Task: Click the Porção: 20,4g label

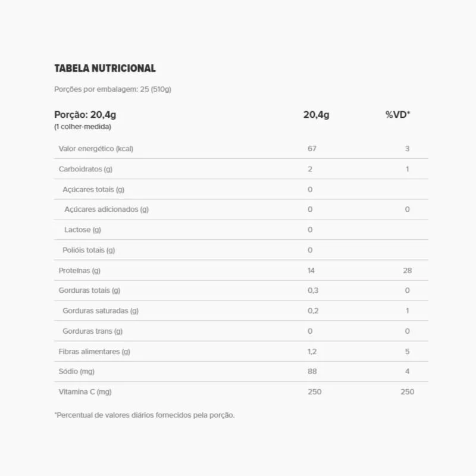Action: click(x=81, y=115)
